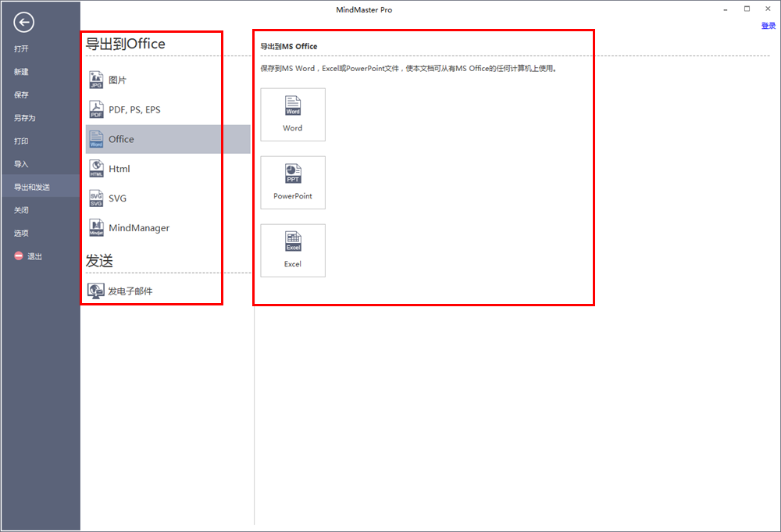This screenshot has height=532, width=781.
Task: Export to Word document
Action: point(293,114)
